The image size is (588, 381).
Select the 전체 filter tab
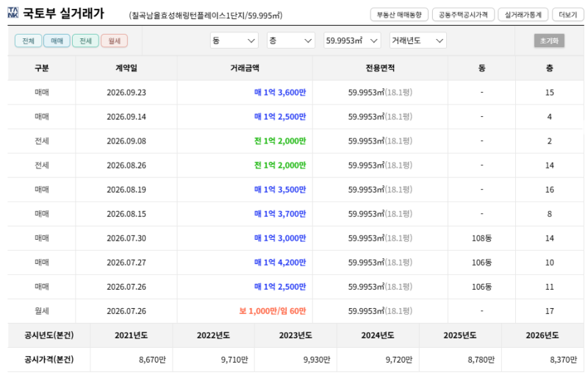point(29,41)
